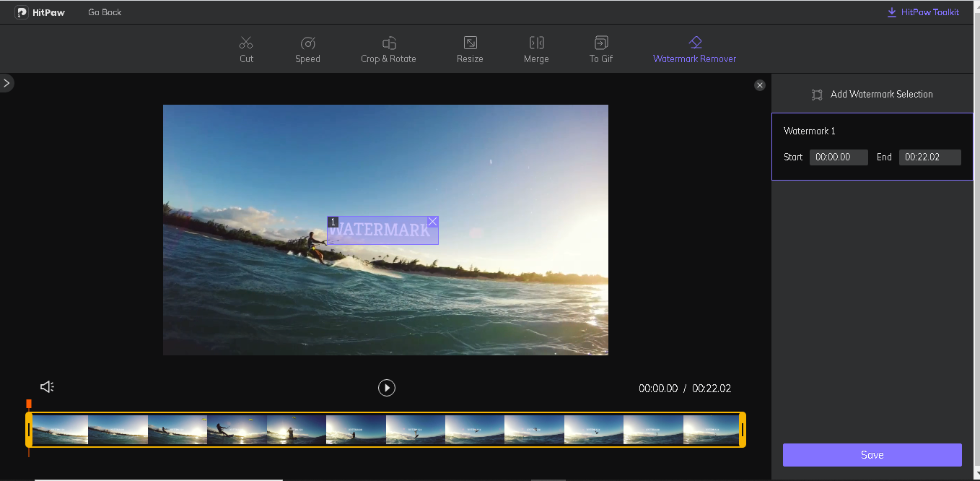Mute the video with speaker icon

pyautogui.click(x=47, y=387)
